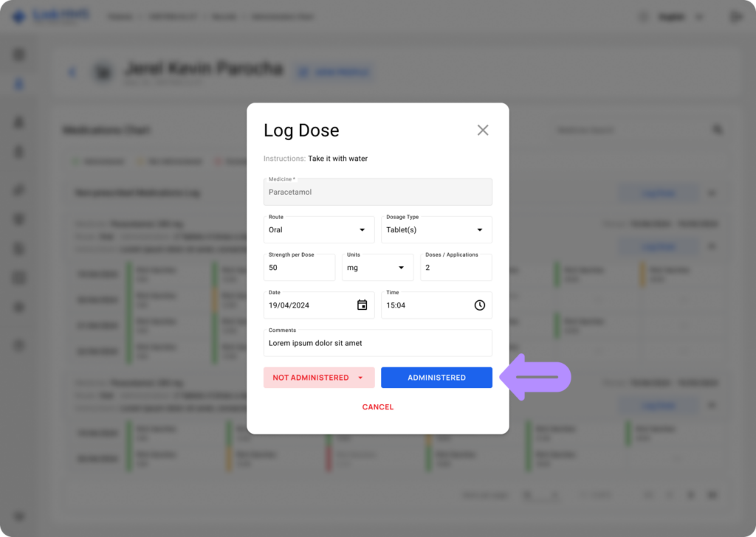Open the Units dropdown set to mg

point(377,267)
